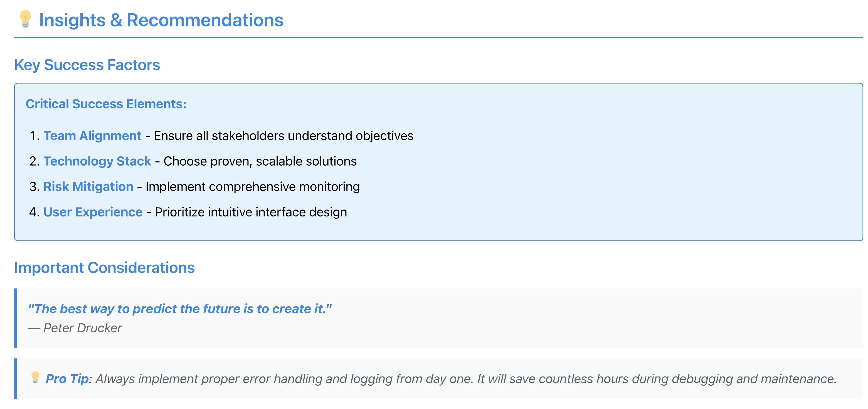Screen dimensions: 868x409
Task: Click the Critical Success Elements label
Action: click(x=106, y=104)
